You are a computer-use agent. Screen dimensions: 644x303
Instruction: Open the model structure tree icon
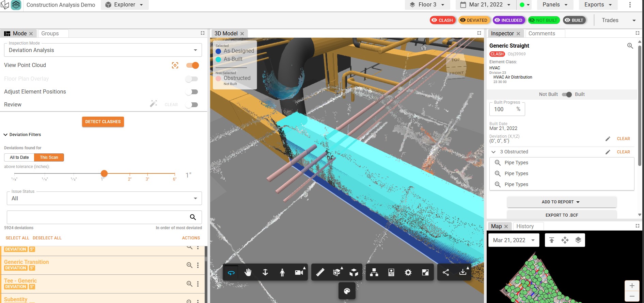374,272
